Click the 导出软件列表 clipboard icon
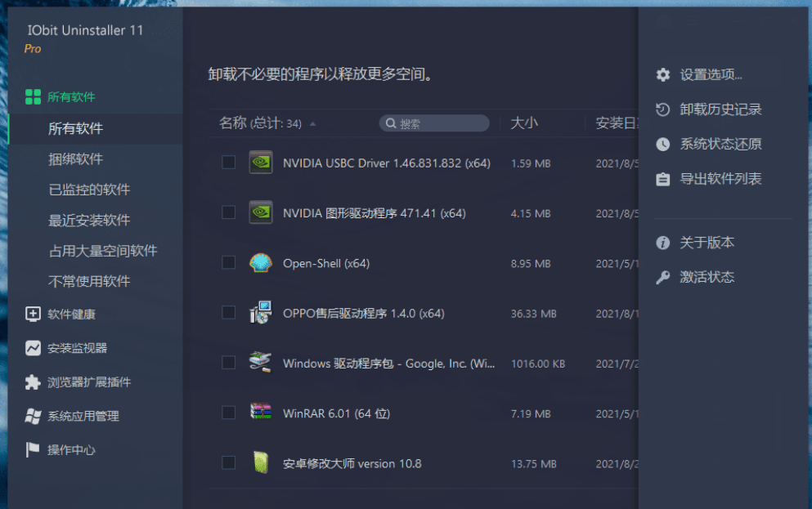This screenshot has width=812, height=509. point(663,179)
